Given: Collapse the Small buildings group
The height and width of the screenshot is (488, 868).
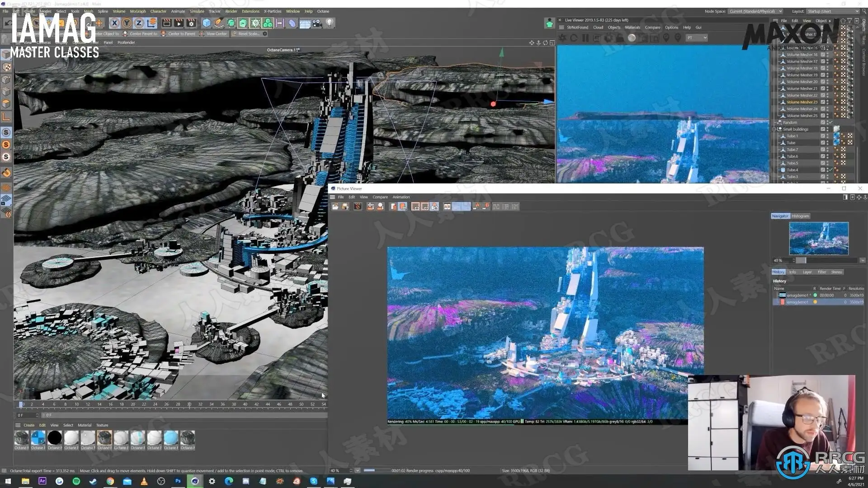Looking at the screenshot, I should 775,129.
